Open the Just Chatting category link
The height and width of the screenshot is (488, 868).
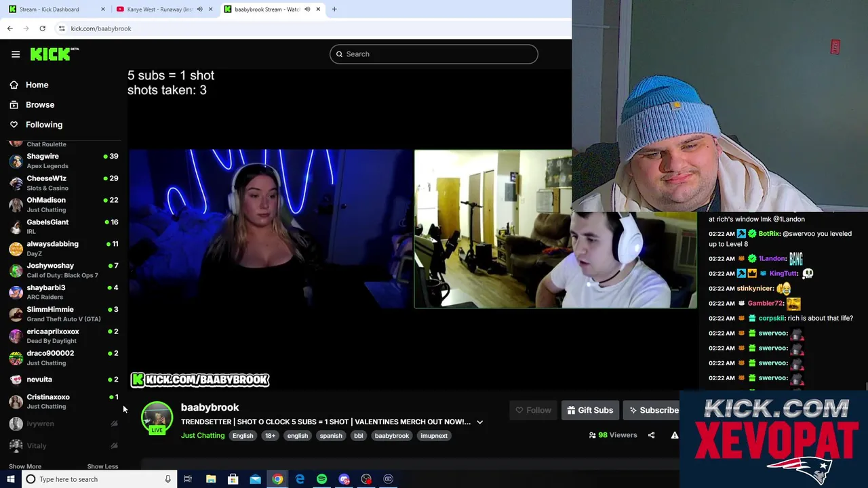pos(203,436)
